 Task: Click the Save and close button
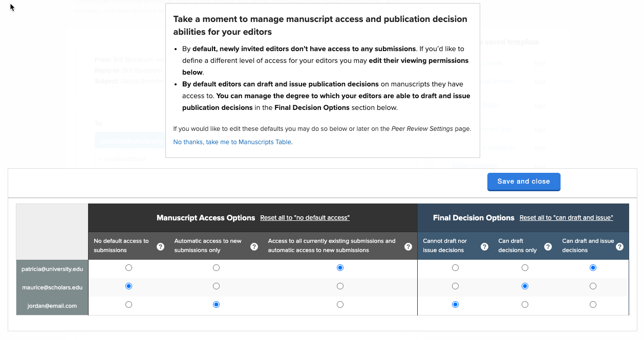tap(524, 182)
